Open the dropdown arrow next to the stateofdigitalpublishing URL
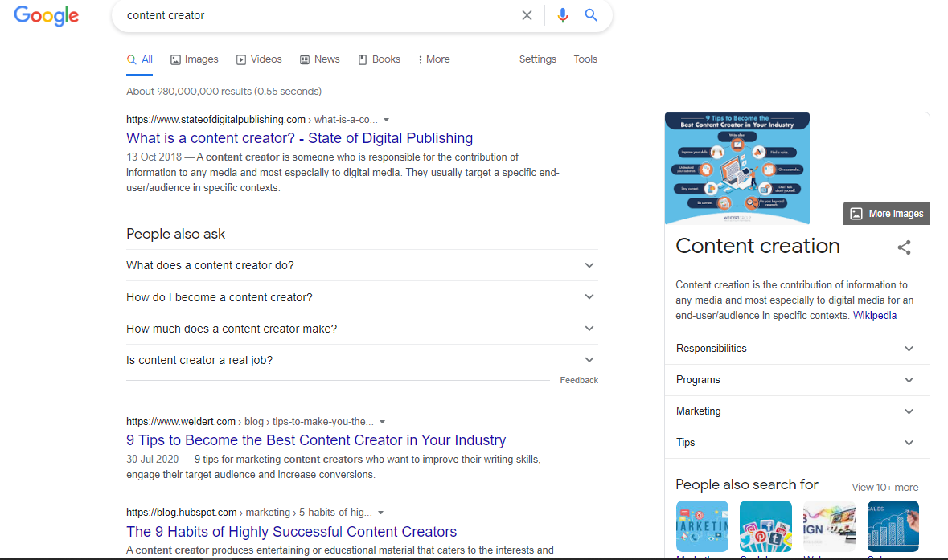The height and width of the screenshot is (560, 948). 386,120
